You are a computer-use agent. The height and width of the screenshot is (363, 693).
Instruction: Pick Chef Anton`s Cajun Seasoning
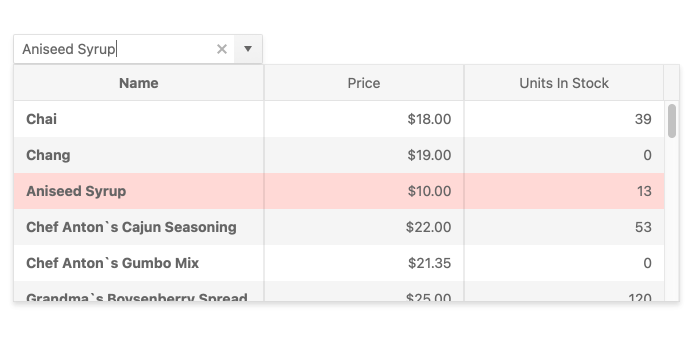pyautogui.click(x=339, y=227)
